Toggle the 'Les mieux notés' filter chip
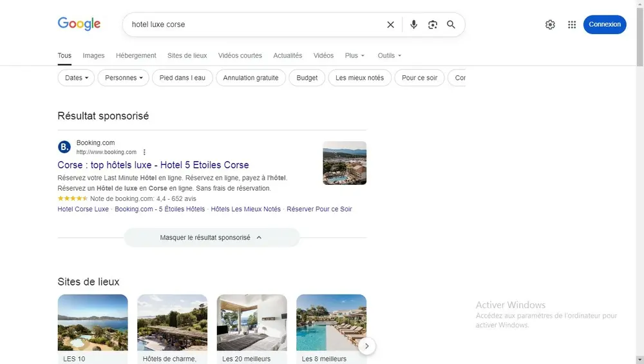This screenshot has height=364, width=644. click(359, 78)
